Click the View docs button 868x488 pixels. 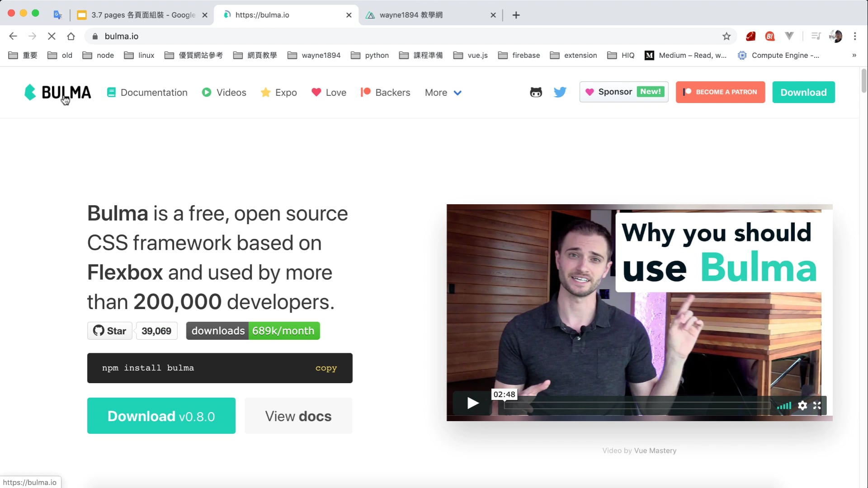click(298, 416)
